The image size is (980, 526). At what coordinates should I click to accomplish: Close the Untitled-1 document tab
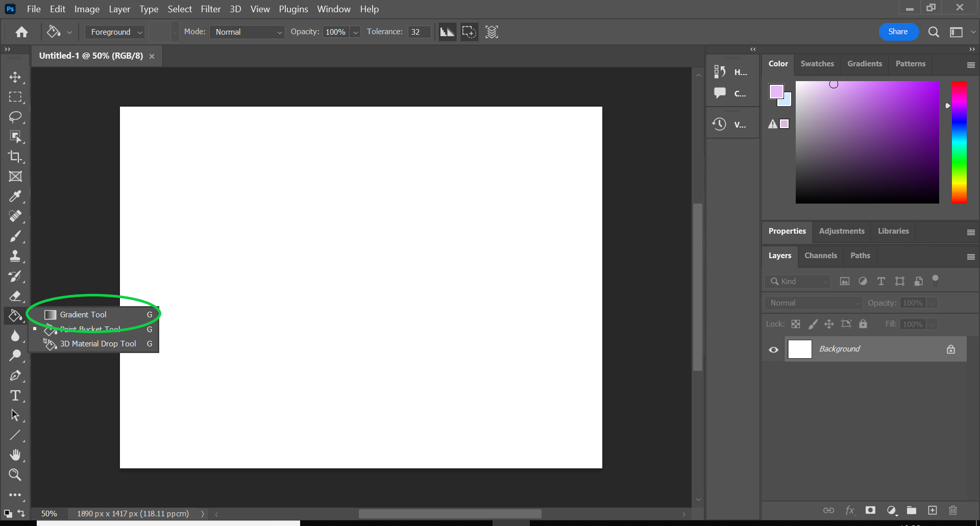(x=152, y=56)
